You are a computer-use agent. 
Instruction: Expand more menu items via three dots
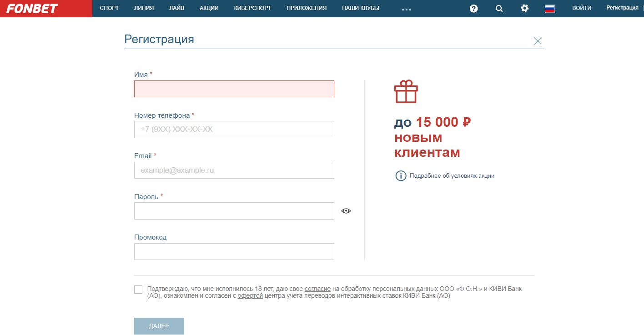click(x=407, y=9)
